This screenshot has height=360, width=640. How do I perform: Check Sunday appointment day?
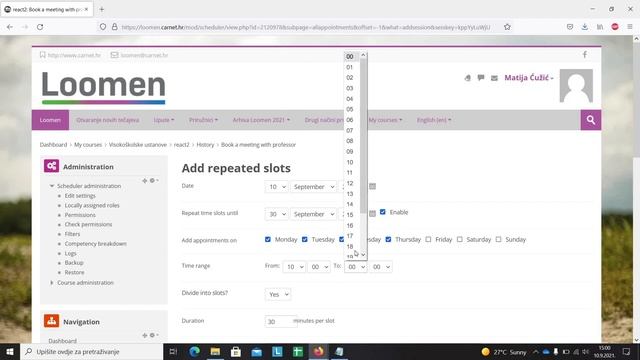498,239
